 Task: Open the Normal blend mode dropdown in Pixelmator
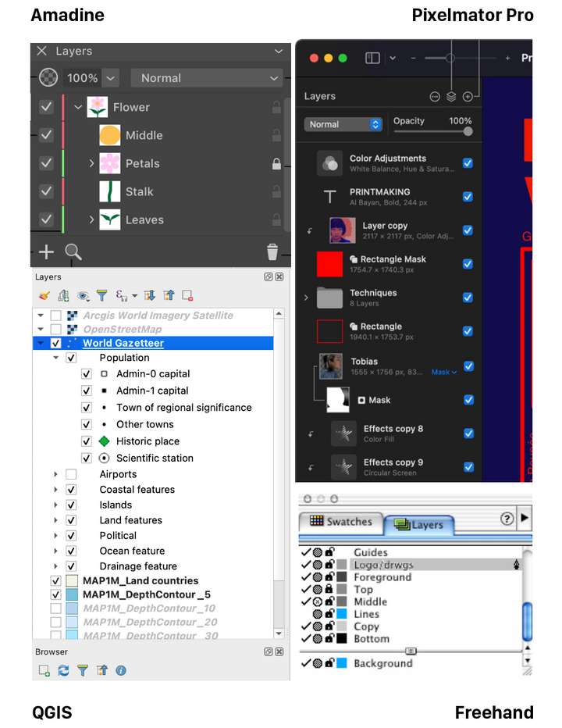click(343, 124)
